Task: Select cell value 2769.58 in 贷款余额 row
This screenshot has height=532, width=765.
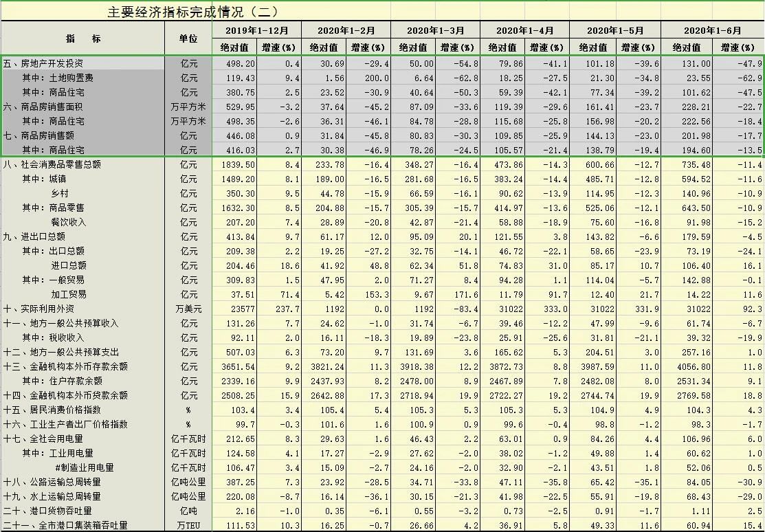Action: point(694,395)
